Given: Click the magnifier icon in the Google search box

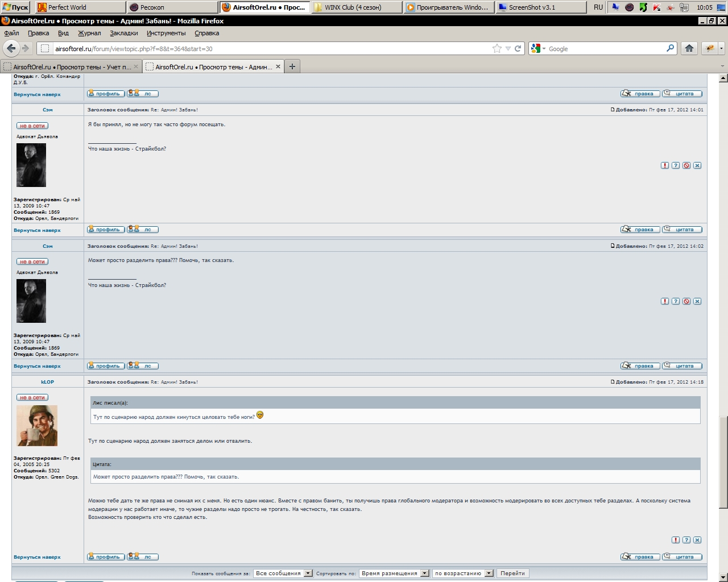Looking at the screenshot, I should click(671, 48).
